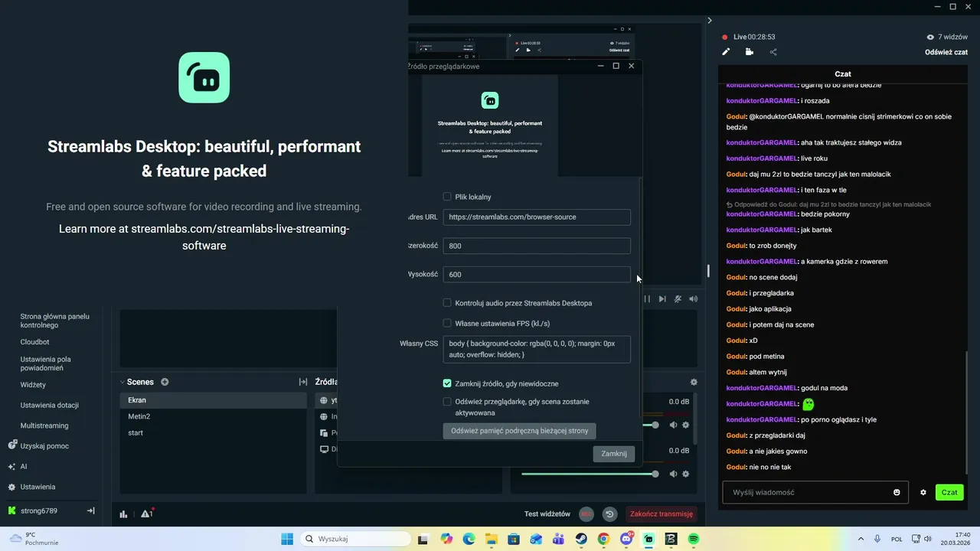
Task: Click Odśwież pamięć podręczną bieżącej strony
Action: [x=519, y=431]
